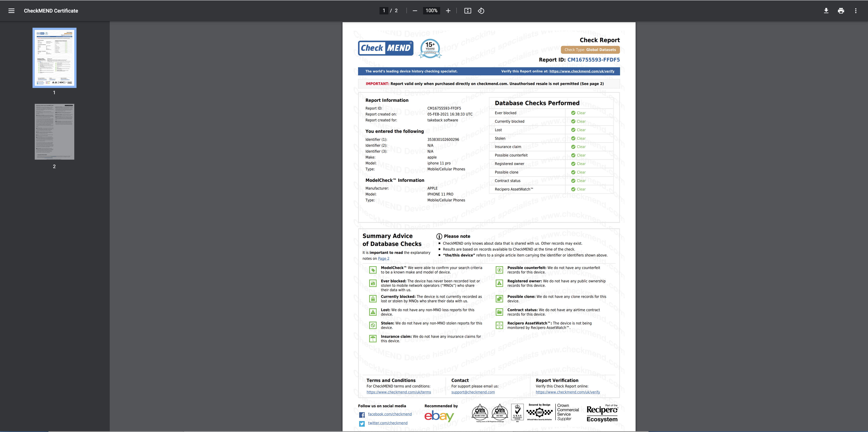Open facebook.com/checkmend link
Image resolution: width=868 pixels, height=432 pixels.
click(x=389, y=414)
